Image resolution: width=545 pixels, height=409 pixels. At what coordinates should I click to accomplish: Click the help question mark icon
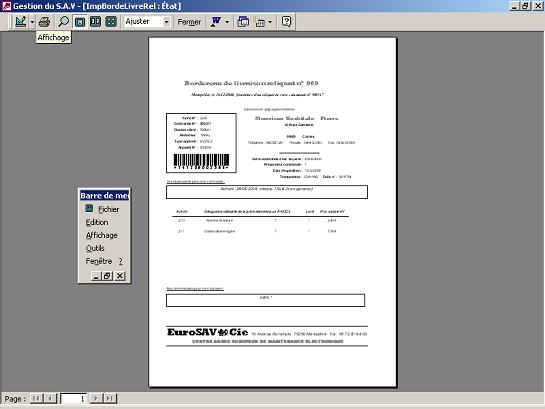point(286,22)
